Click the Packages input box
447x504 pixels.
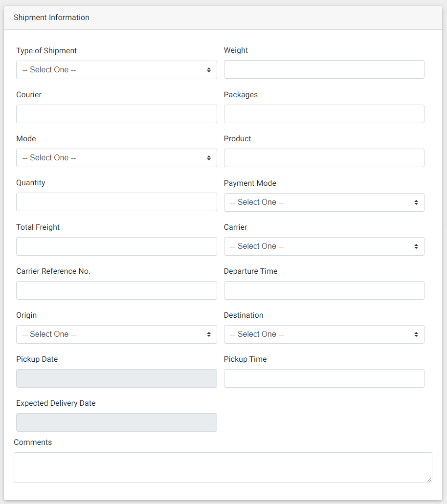click(324, 114)
